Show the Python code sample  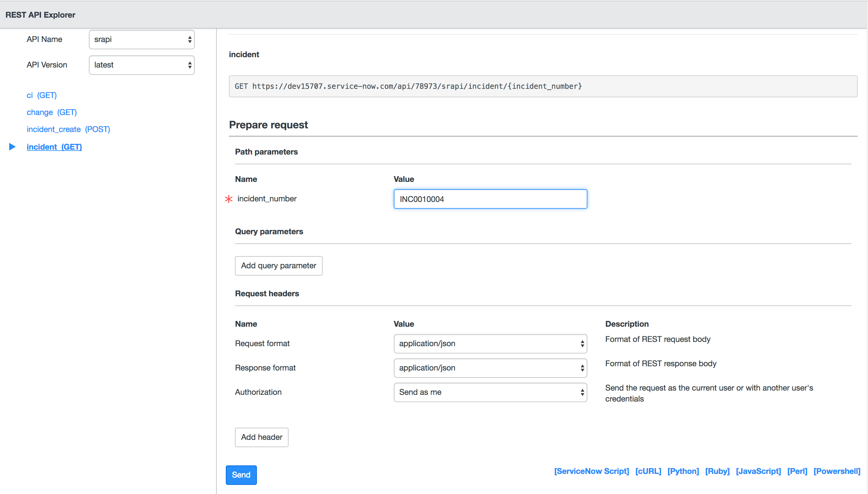[x=683, y=471]
